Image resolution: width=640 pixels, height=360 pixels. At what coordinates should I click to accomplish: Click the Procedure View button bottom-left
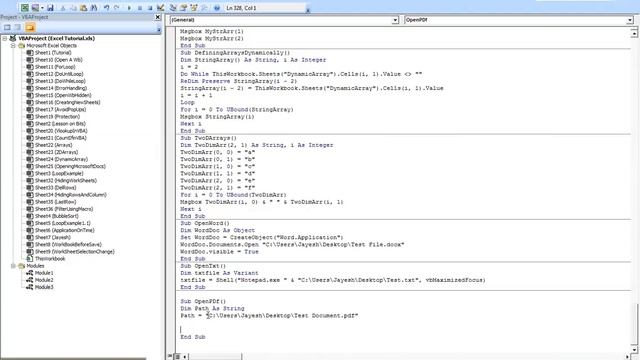coord(170,357)
